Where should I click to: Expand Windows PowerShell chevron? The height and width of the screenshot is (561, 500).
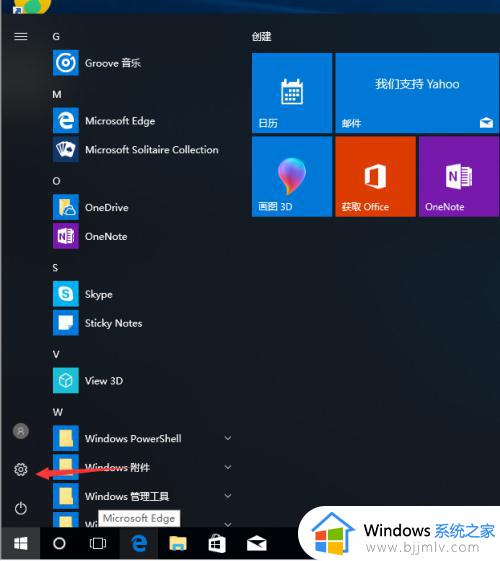point(228,438)
